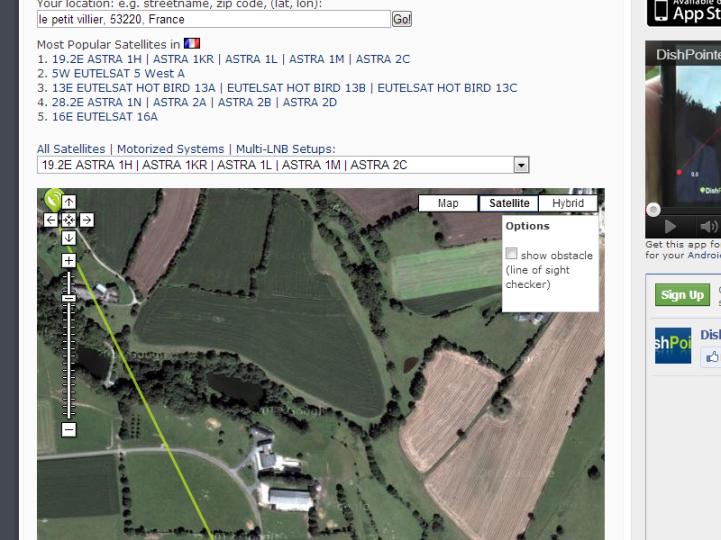The width and height of the screenshot is (721, 540).
Task: Open the 5W EUTELSAT 5 West A link
Action: pyautogui.click(x=118, y=74)
